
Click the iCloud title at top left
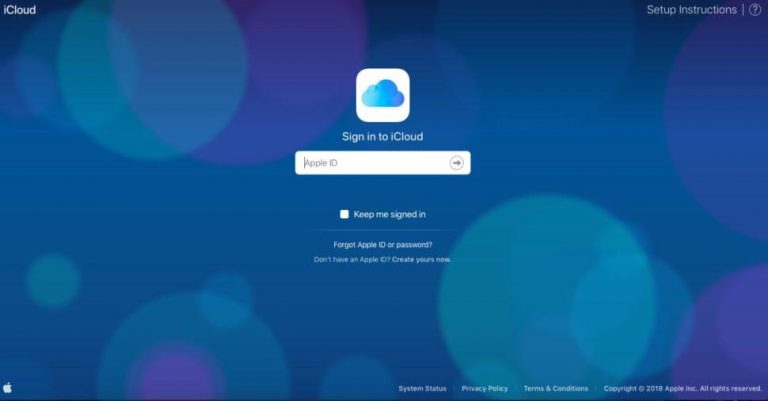[20, 10]
